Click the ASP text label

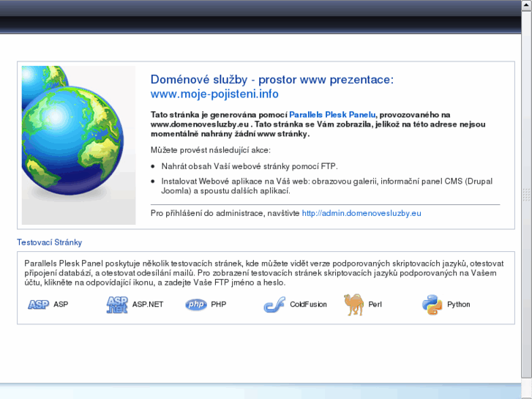[61, 305]
